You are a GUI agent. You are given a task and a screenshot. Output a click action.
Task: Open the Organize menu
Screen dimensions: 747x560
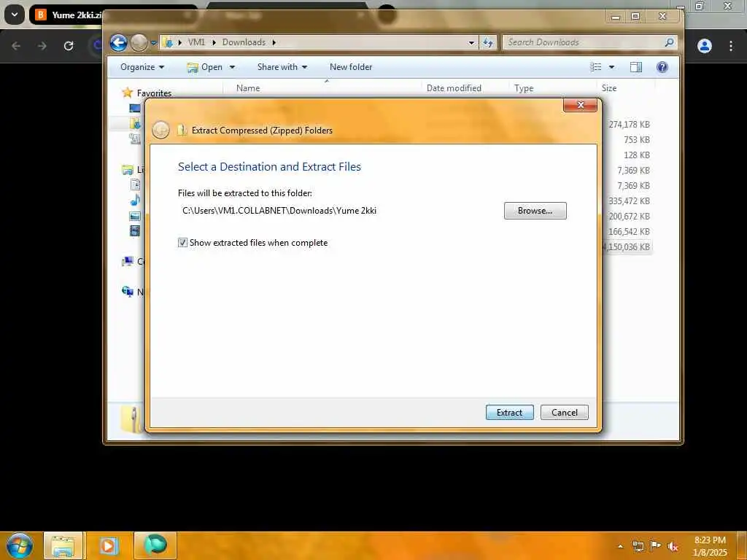[x=142, y=67]
